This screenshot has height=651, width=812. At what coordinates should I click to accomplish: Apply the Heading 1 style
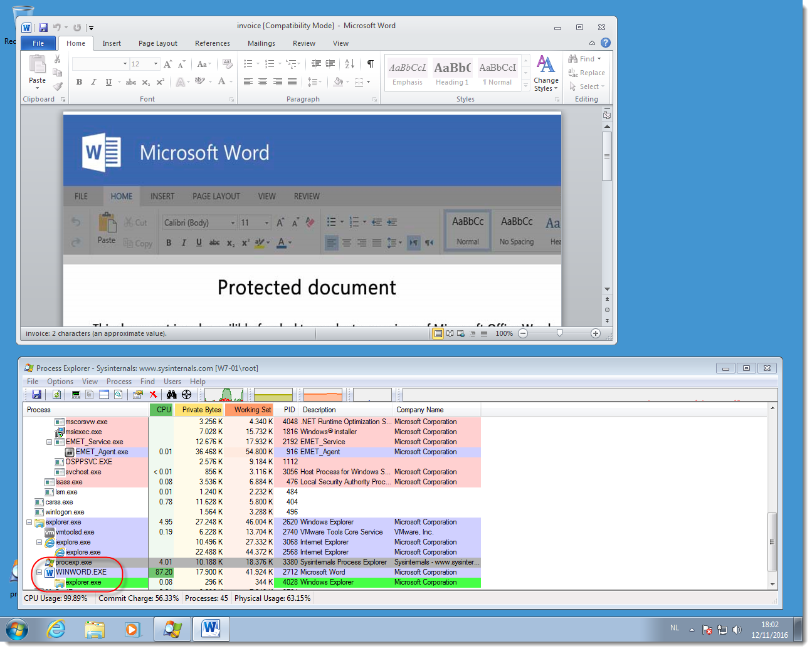452,73
